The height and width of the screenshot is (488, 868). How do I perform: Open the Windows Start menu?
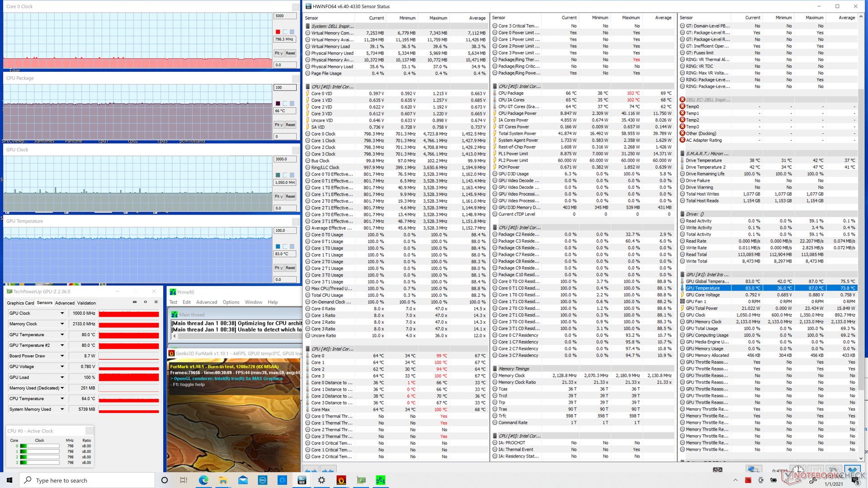[9, 480]
